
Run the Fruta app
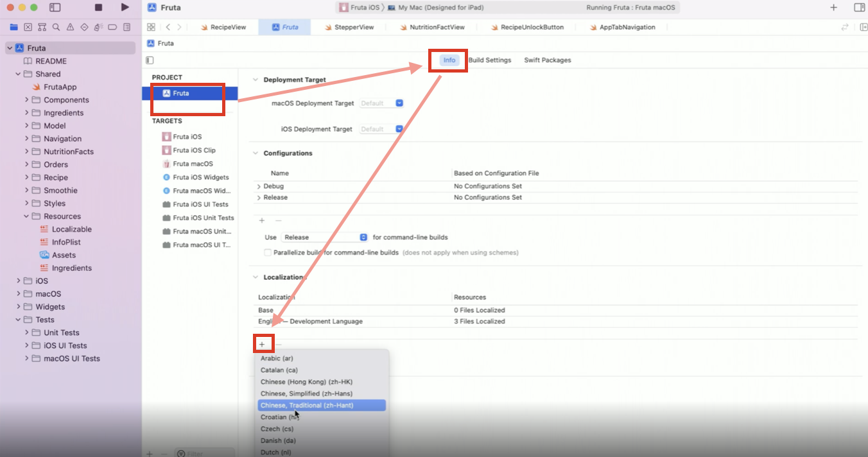125,8
